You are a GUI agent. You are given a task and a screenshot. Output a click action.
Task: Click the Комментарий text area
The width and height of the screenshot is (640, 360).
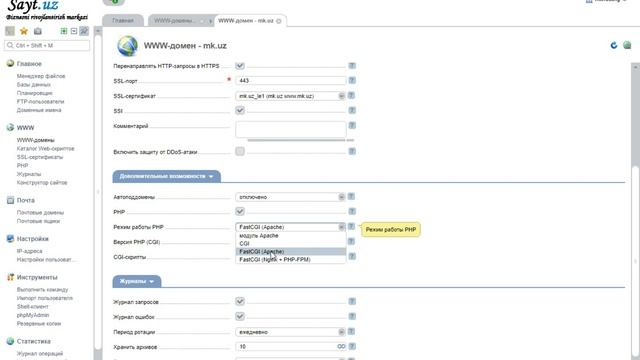click(290, 129)
